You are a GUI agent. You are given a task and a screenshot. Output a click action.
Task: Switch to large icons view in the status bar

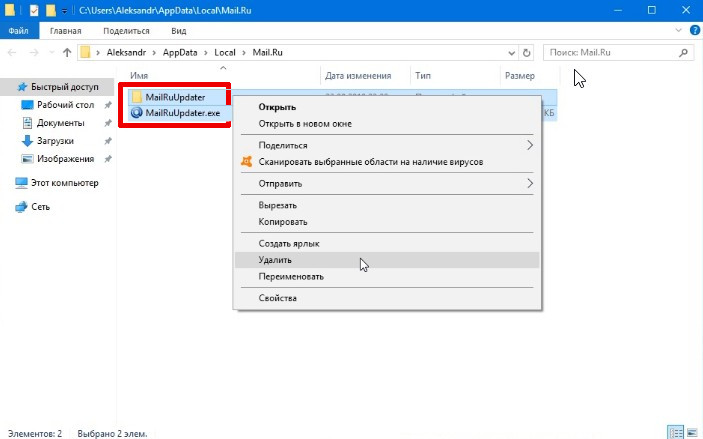click(x=692, y=432)
